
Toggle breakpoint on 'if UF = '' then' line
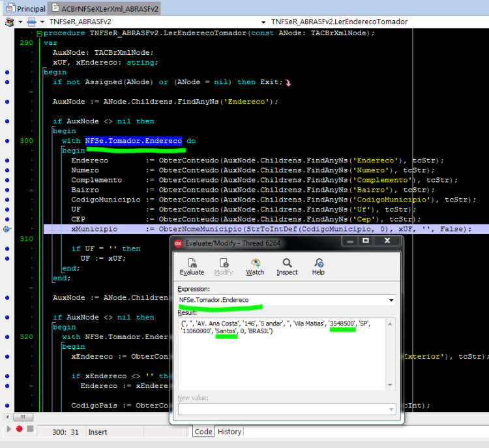pos(7,248)
